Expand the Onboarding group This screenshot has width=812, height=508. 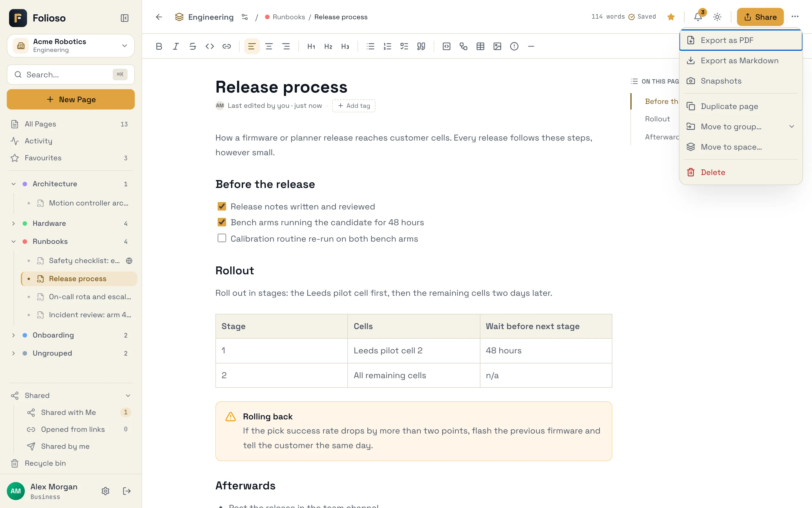point(14,335)
